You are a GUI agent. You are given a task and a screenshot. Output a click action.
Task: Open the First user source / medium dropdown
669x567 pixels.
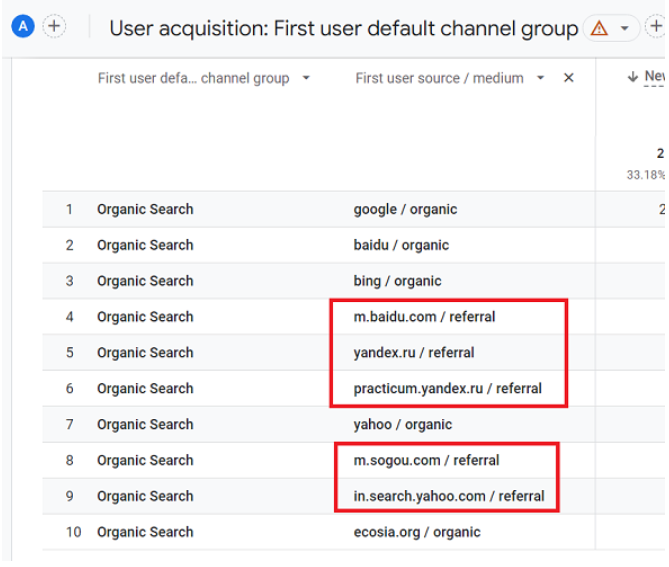[x=541, y=78]
